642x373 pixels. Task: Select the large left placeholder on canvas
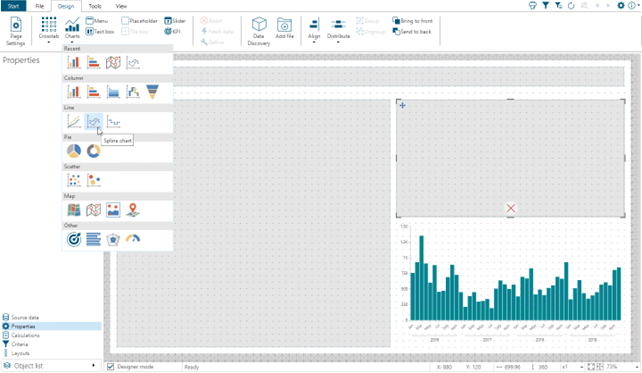pyautogui.click(x=253, y=224)
